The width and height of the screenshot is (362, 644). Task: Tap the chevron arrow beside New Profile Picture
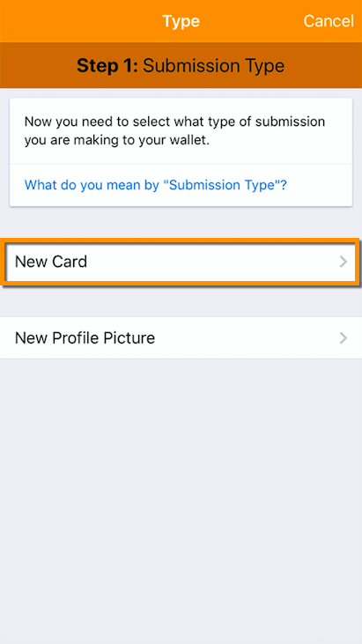point(344,338)
